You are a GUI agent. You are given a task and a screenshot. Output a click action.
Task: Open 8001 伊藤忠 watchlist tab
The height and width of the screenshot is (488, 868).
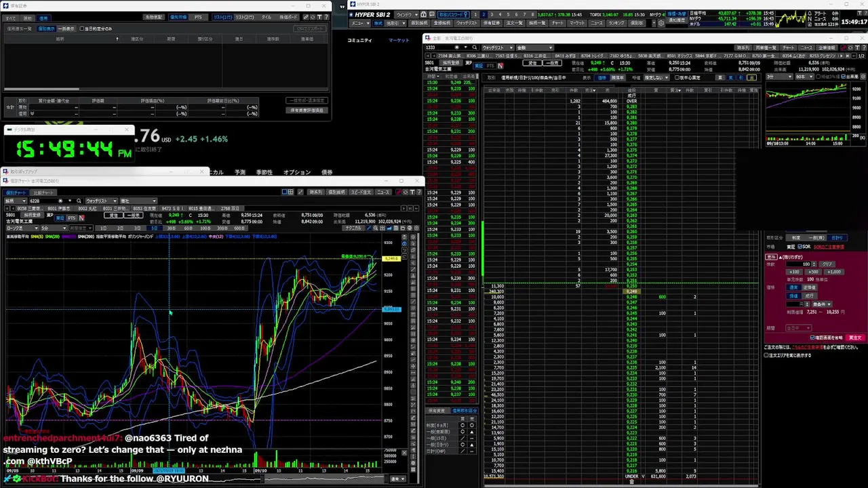[60, 208]
